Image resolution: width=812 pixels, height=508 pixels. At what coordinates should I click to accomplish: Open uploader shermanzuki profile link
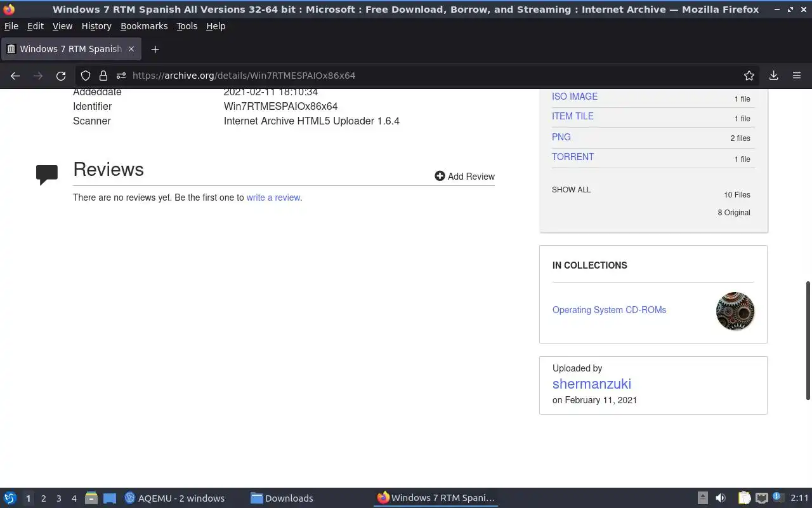click(x=592, y=384)
